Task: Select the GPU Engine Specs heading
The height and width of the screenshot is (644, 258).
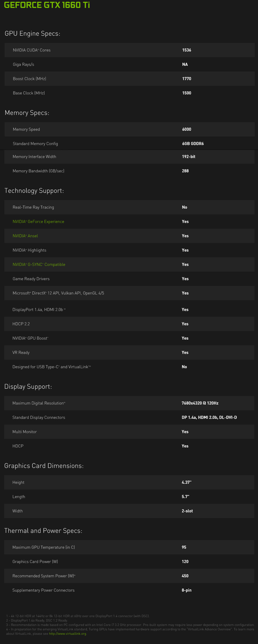Action: tap(33, 34)
